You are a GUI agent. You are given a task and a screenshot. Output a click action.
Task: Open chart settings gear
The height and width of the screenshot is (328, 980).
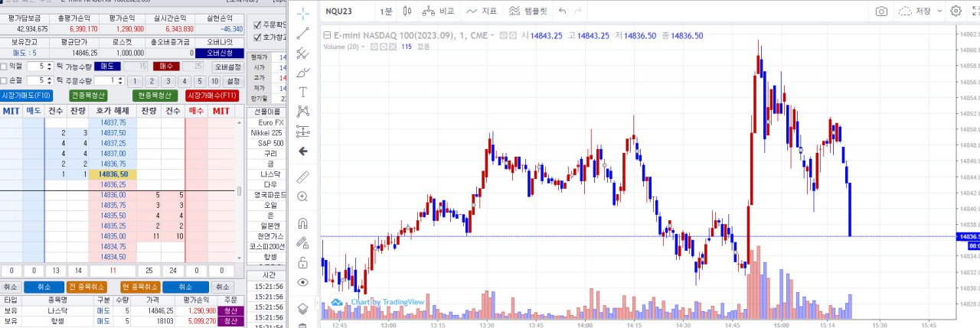tap(955, 11)
